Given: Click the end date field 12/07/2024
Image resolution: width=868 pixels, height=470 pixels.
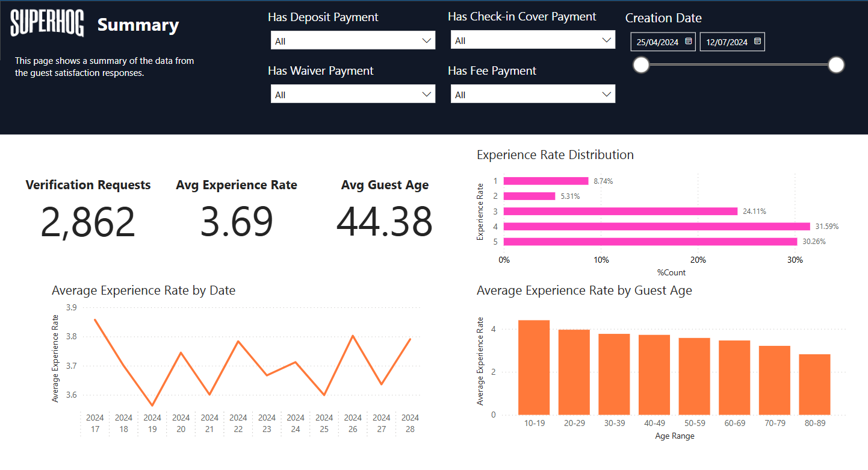Looking at the screenshot, I should pos(727,42).
